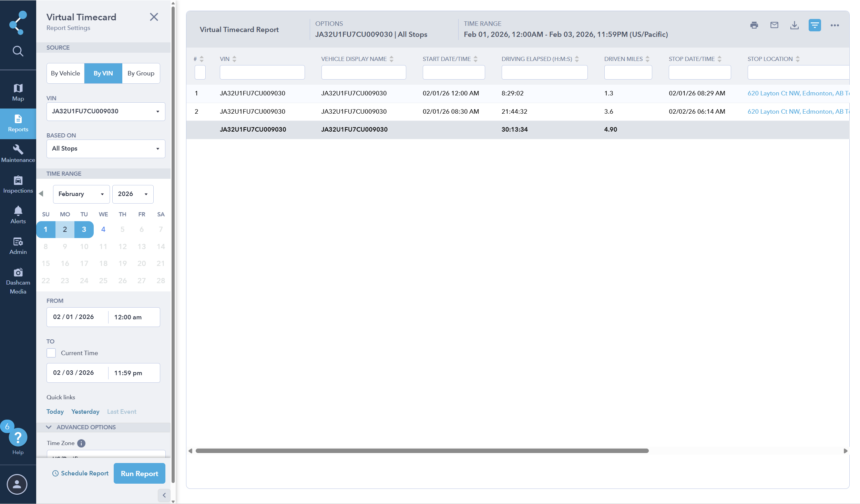Click the scroll right arrow of report
The image size is (860, 504).
pyautogui.click(x=845, y=451)
